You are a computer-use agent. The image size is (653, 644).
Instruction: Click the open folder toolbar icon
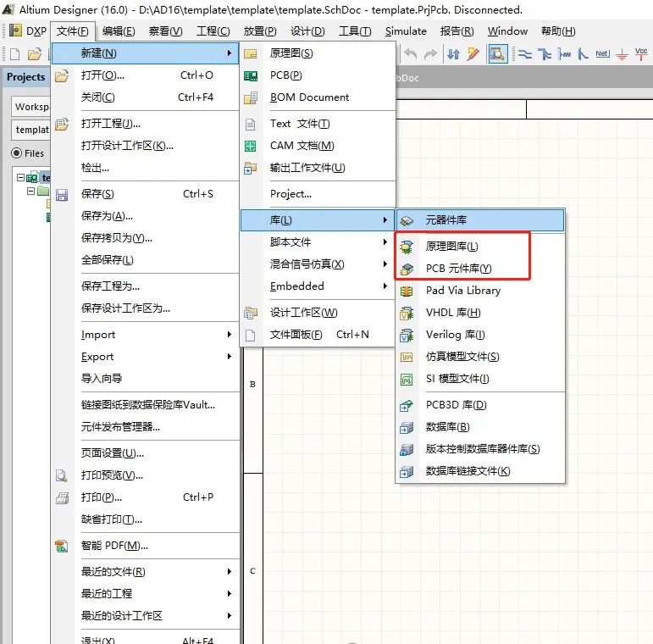[x=35, y=54]
